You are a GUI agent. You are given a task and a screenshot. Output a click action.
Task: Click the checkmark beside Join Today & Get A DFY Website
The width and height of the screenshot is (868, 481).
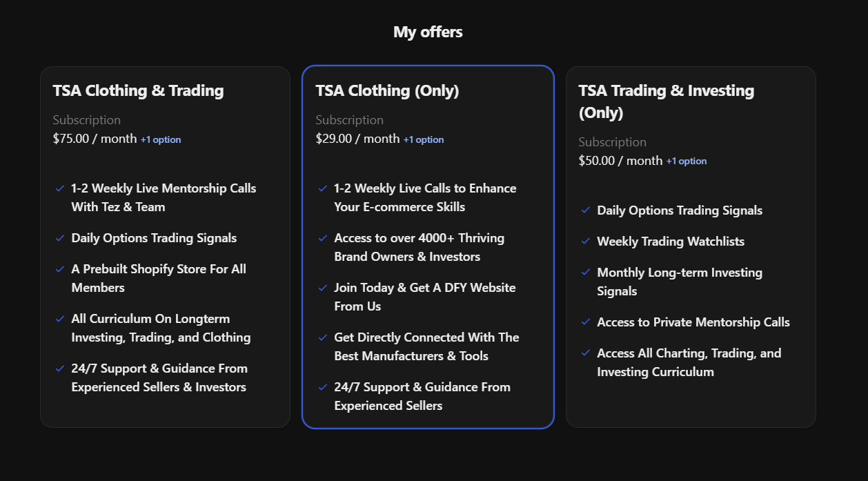pos(322,288)
